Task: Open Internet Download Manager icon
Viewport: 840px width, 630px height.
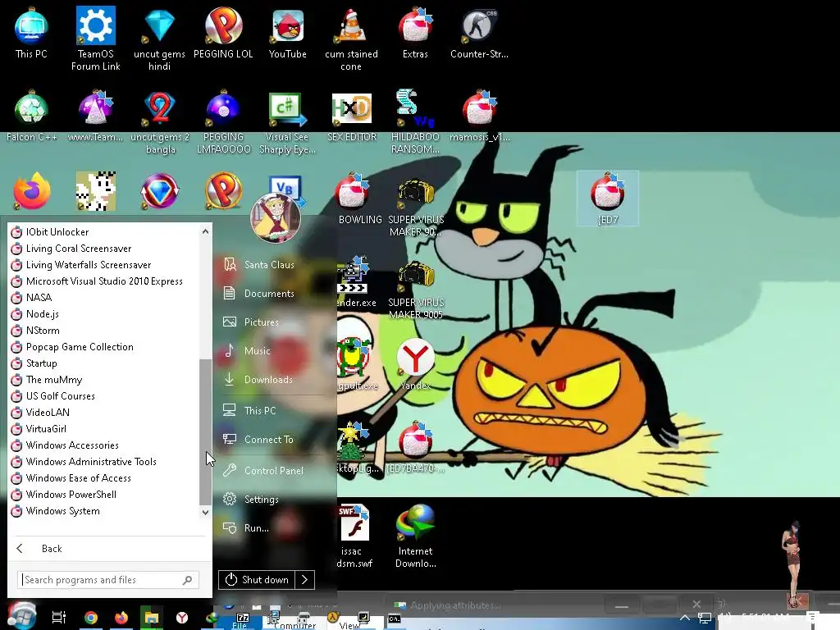Action: [415, 536]
